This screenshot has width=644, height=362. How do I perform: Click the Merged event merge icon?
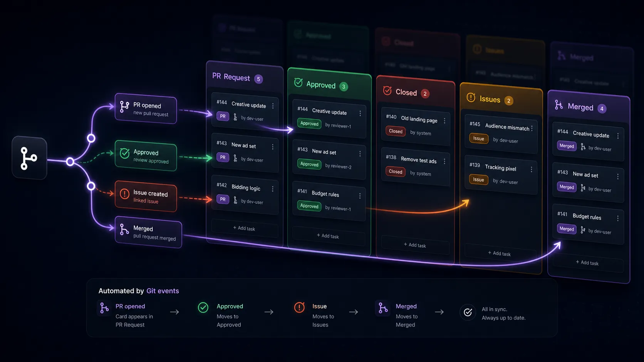(124, 229)
